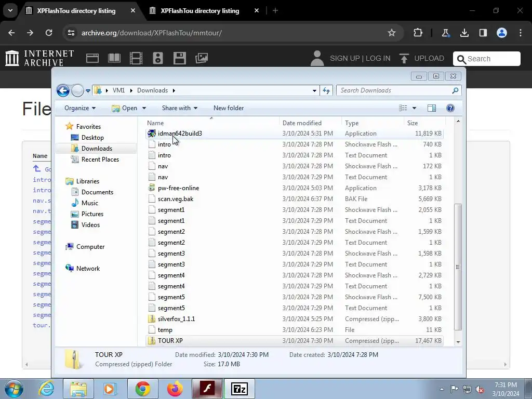Go back in Explorer with the back arrow
Screen dimensions: 532x399
63,90
